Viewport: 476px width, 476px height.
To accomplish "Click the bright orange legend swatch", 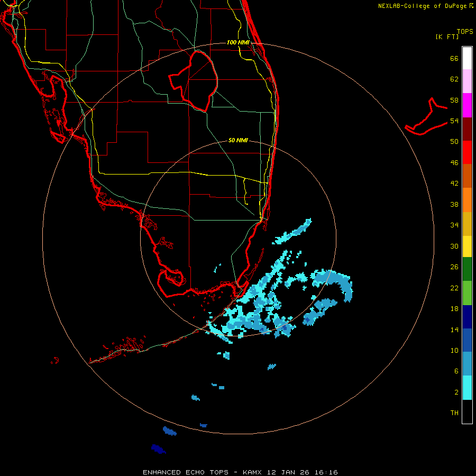I will click(467, 200).
